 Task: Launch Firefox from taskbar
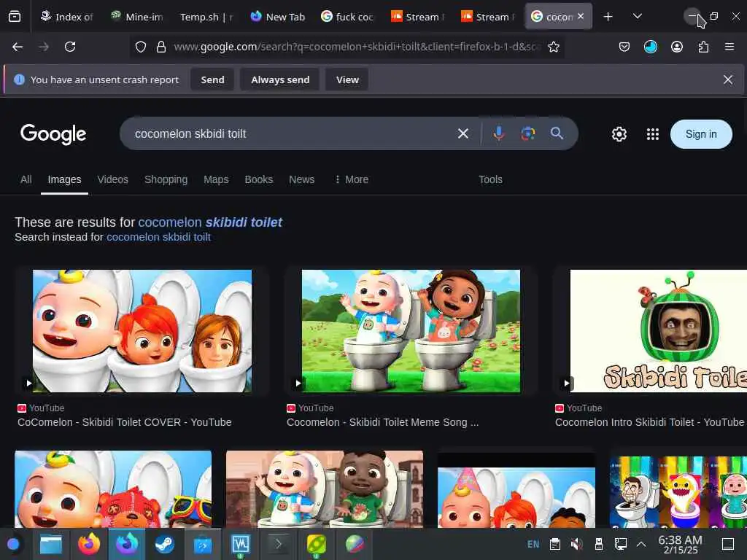coord(88,544)
